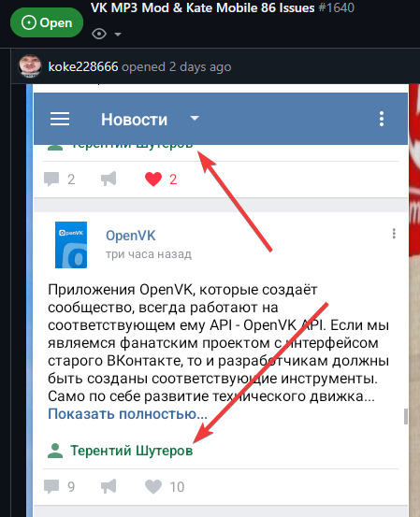Open koke228666 user profile link
The width and height of the screenshot is (420, 517).
point(83,67)
